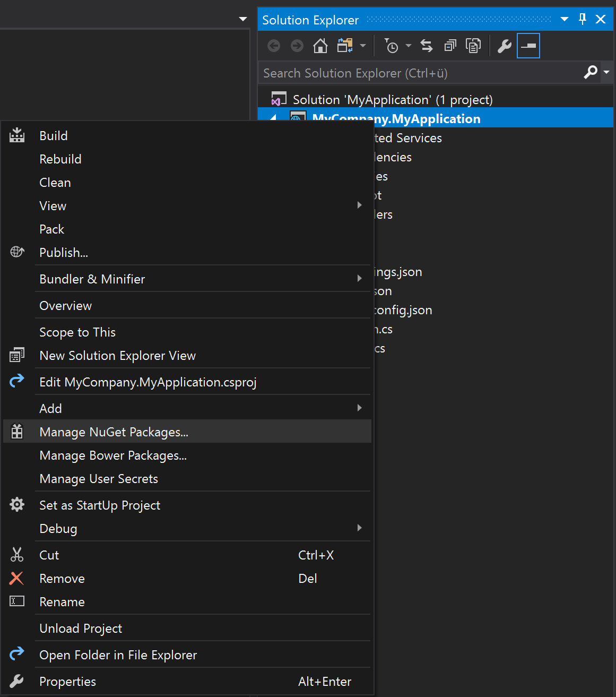The image size is (616, 697).
Task: Choose Properties from the context menu
Action: [x=68, y=682]
